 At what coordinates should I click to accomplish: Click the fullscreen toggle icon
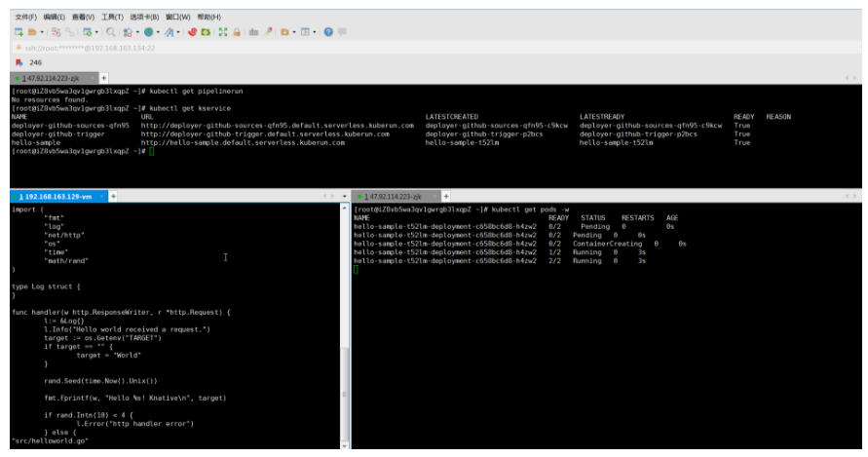click(222, 32)
